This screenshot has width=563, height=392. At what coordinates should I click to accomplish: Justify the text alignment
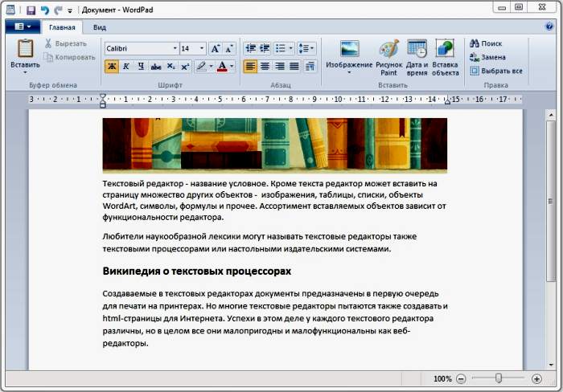click(x=294, y=67)
